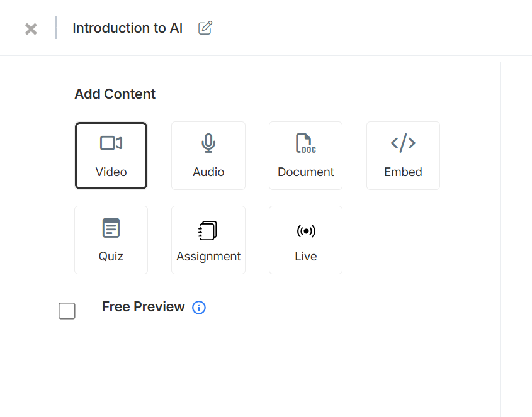Image resolution: width=532 pixels, height=417 pixels.
Task: Select the Embed label option
Action: click(403, 172)
